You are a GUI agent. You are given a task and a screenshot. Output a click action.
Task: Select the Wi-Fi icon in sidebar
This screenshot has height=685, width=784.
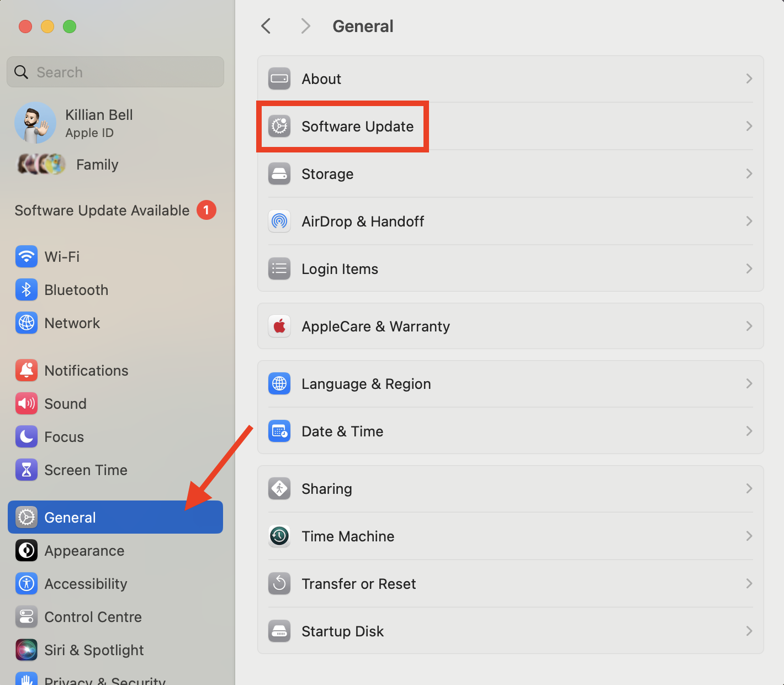click(26, 256)
